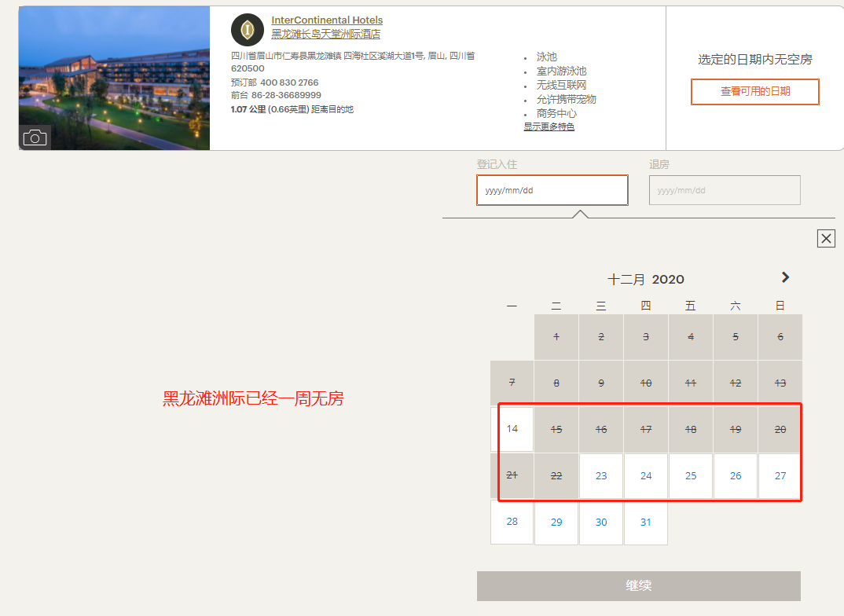Click the 十二月 2020 month header
Screen dimensions: 844x616
pyautogui.click(x=646, y=279)
